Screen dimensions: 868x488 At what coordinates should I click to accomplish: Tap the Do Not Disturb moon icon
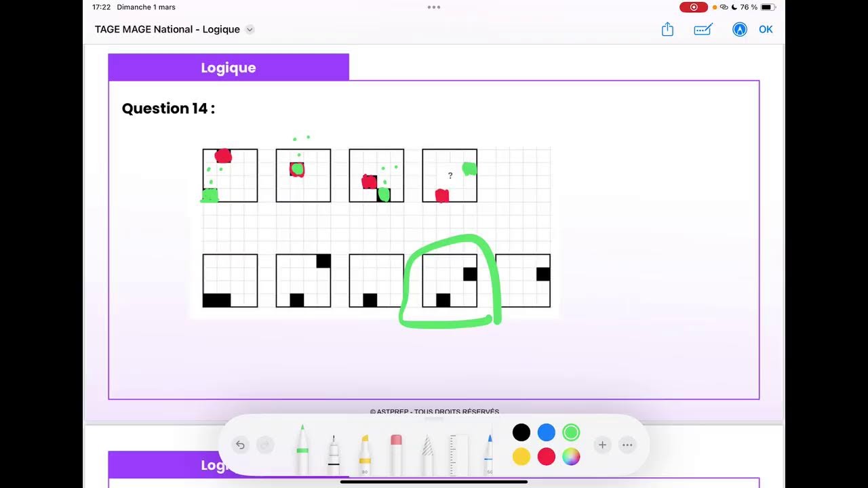[x=734, y=7]
